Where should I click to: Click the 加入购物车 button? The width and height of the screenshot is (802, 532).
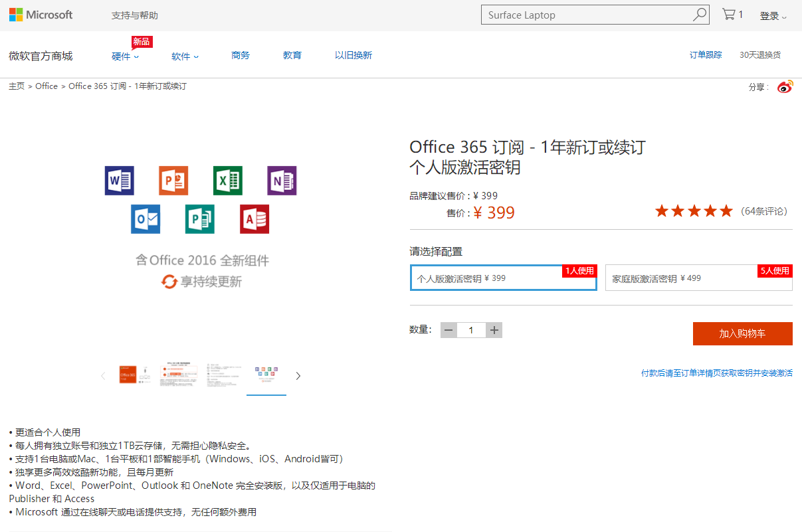click(742, 333)
